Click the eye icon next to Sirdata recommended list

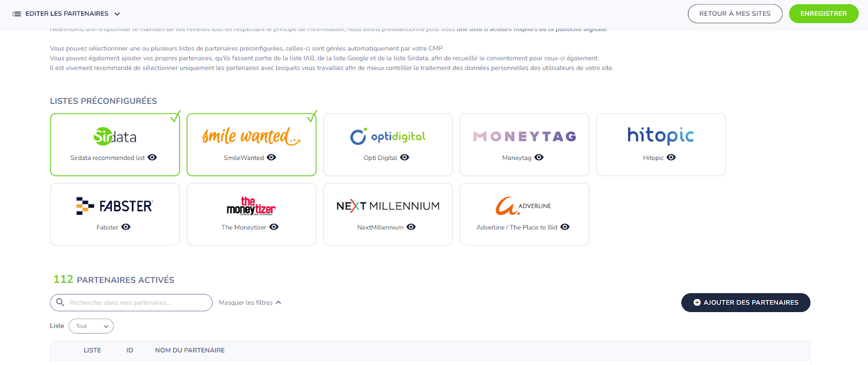[x=152, y=157]
